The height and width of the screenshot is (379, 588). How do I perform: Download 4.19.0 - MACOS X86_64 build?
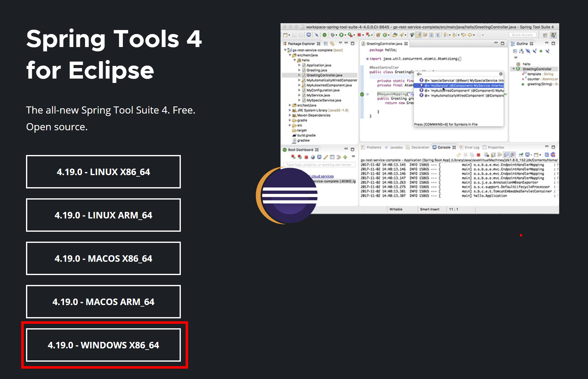pos(103,258)
